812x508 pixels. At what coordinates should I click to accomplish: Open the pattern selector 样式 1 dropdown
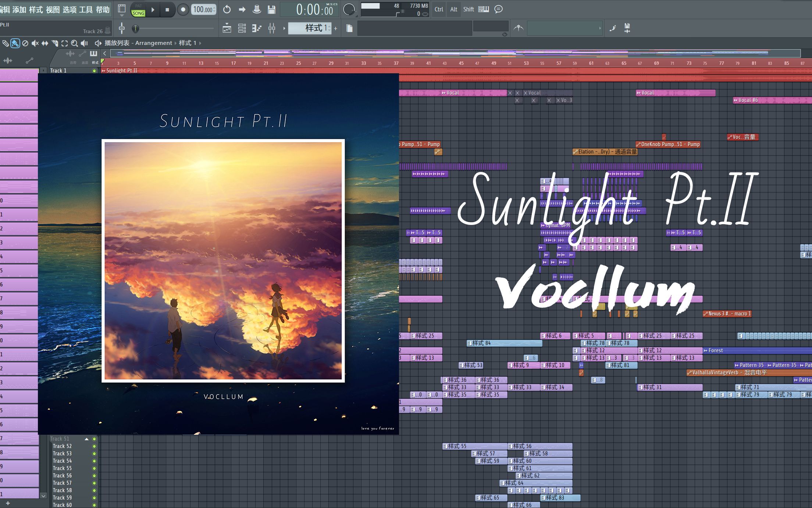pyautogui.click(x=310, y=28)
